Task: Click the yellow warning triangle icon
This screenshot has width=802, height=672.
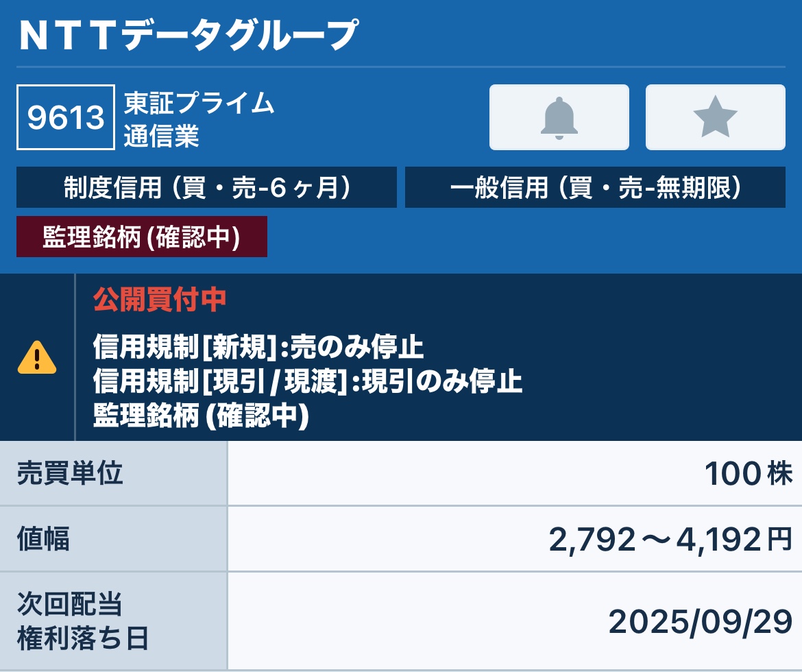Action: coord(37,357)
